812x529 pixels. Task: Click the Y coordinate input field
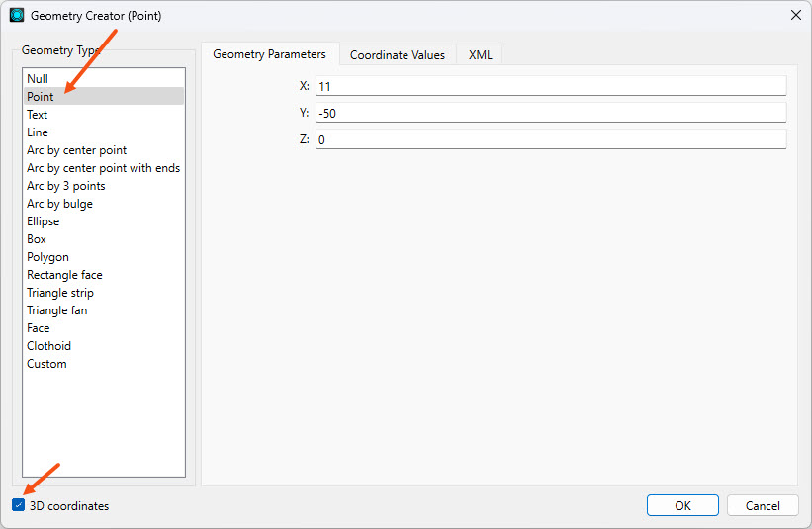[551, 113]
